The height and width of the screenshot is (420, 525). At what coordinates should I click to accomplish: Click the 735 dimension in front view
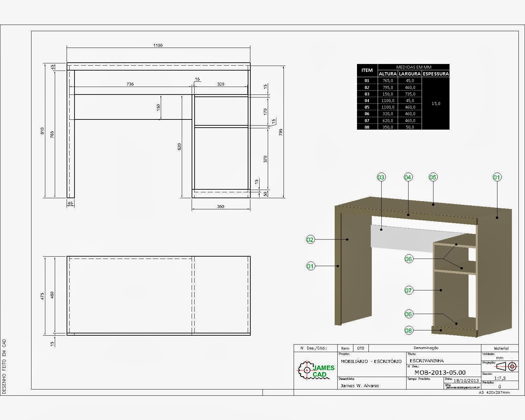(130, 84)
